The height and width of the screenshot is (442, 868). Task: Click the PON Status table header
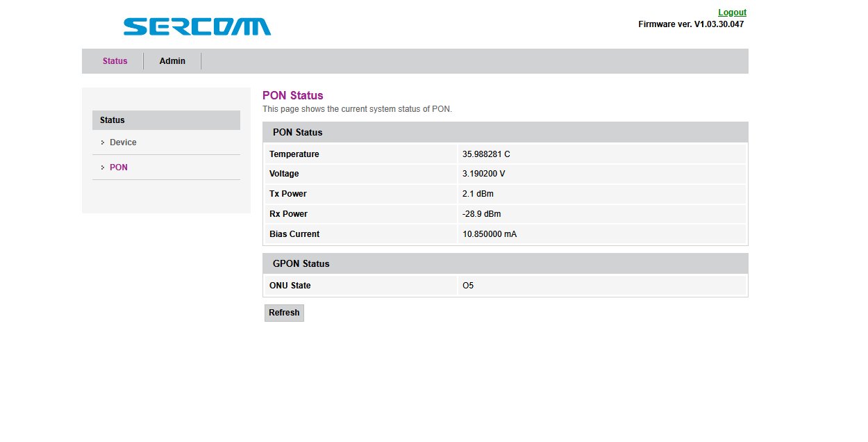506,132
